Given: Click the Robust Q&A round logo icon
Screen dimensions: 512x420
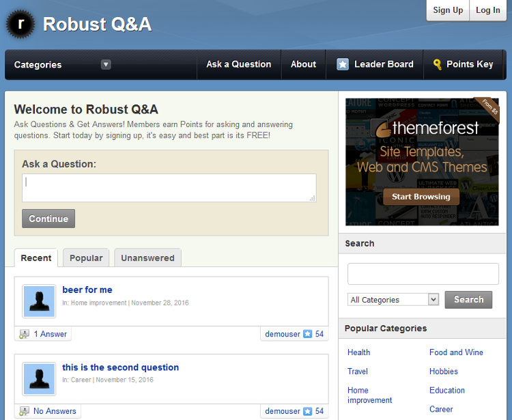Looking at the screenshot, I should click(20, 24).
